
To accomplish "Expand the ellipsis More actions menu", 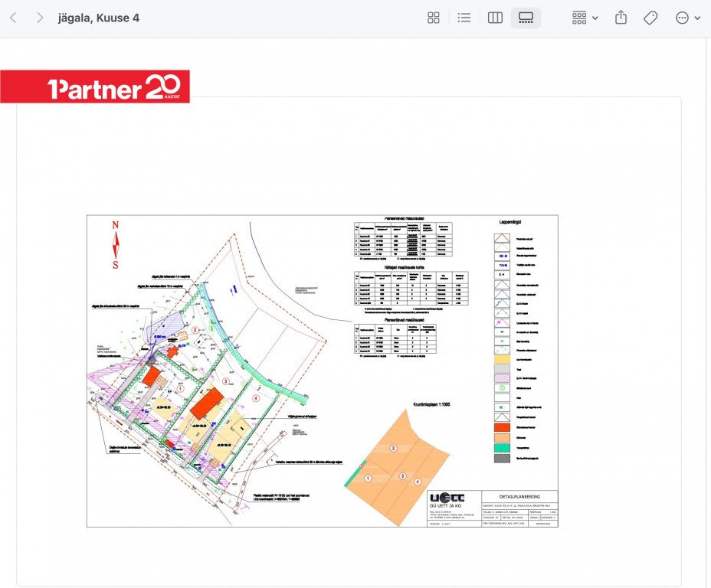I will [687, 18].
